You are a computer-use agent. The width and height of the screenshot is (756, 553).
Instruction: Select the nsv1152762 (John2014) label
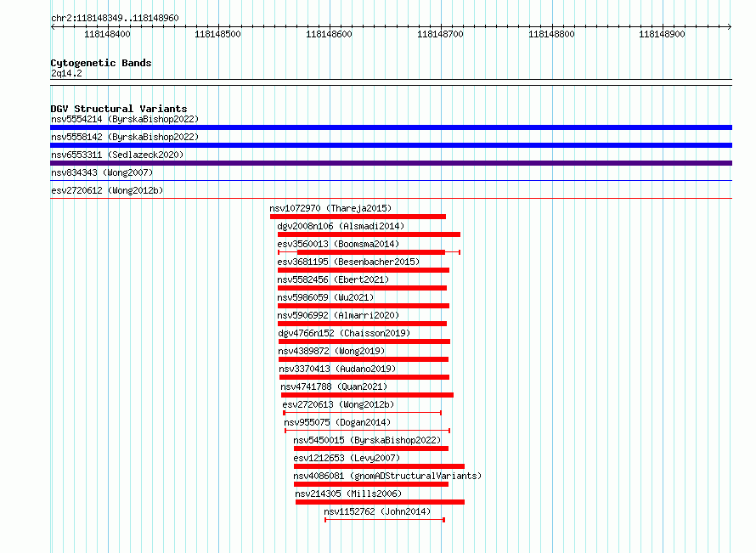(x=377, y=511)
